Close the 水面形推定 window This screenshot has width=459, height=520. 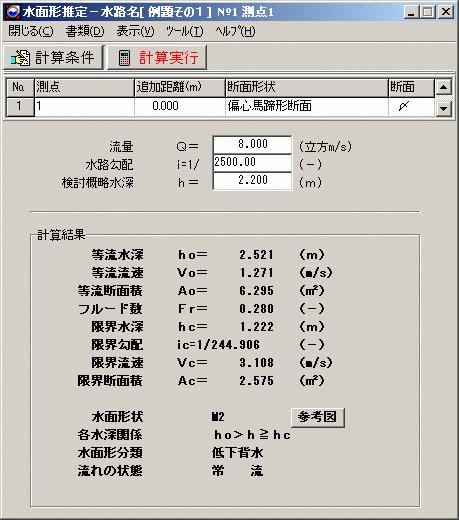pos(446,12)
